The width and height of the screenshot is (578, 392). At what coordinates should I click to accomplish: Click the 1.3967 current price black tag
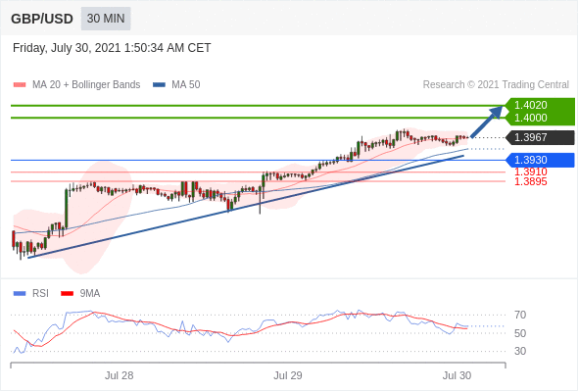[x=540, y=137]
